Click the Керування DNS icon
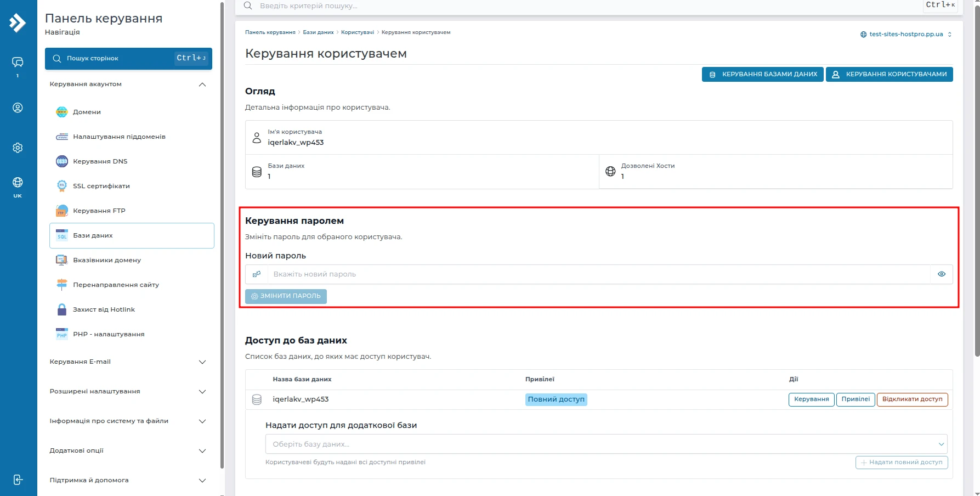Screen dimensions: 980x496 pyautogui.click(x=62, y=161)
